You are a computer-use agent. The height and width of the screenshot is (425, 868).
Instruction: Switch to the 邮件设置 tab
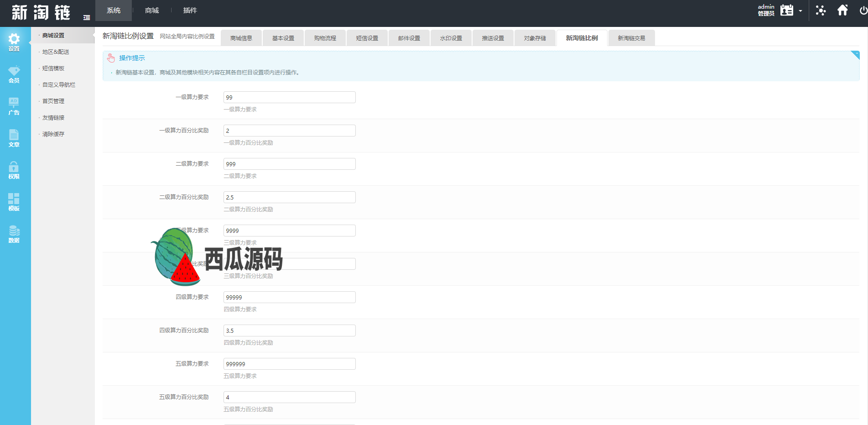tap(409, 38)
